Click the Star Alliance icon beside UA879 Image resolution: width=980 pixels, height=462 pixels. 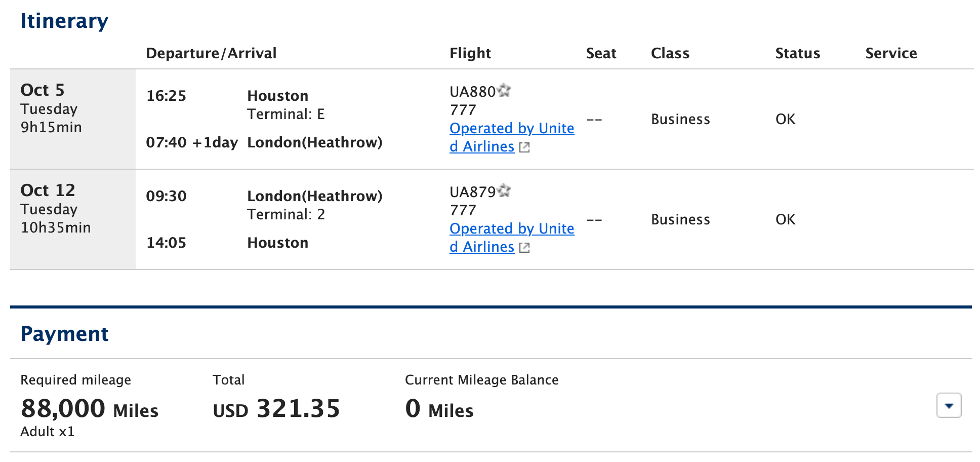[504, 191]
